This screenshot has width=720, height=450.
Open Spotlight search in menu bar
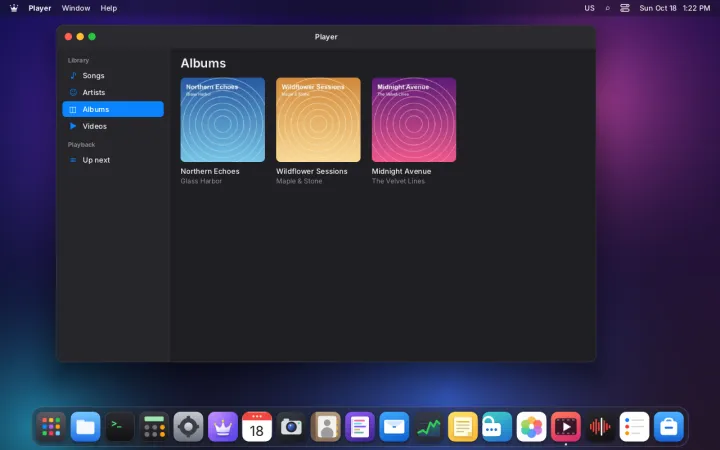click(608, 8)
